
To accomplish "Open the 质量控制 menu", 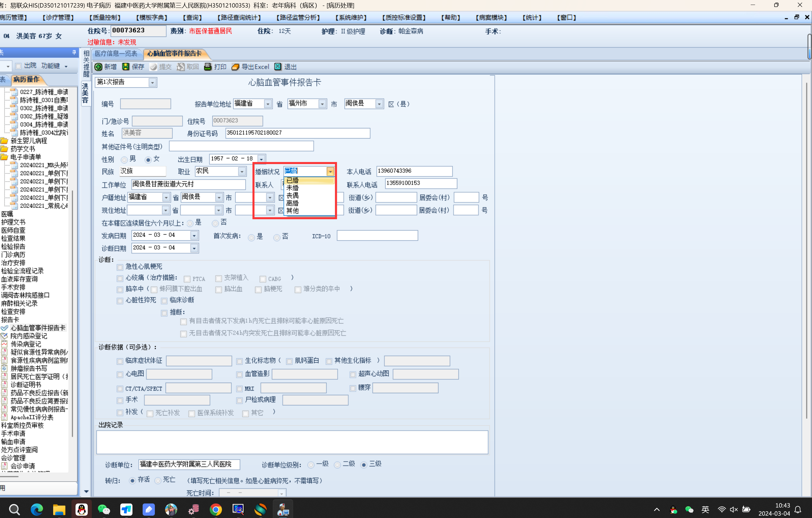I will click(x=105, y=17).
